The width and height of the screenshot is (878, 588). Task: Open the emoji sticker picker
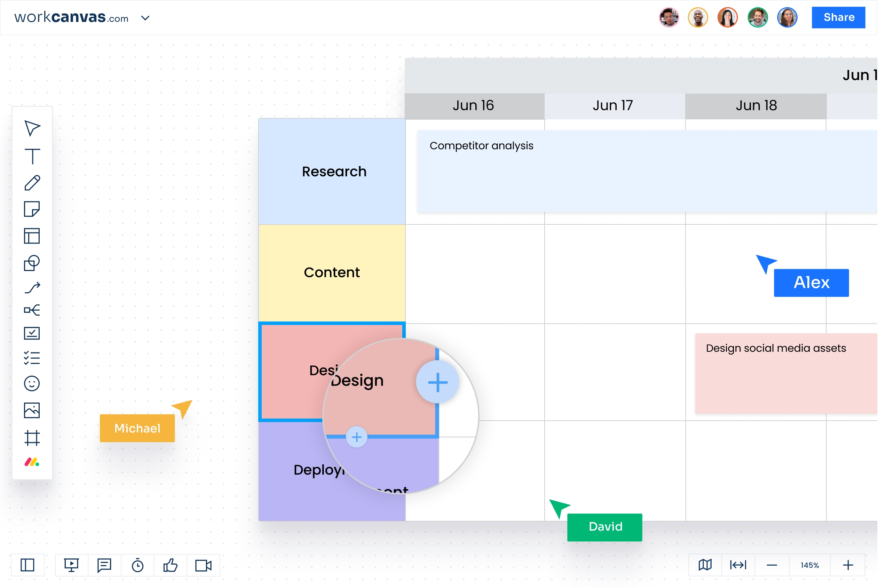pos(32,384)
